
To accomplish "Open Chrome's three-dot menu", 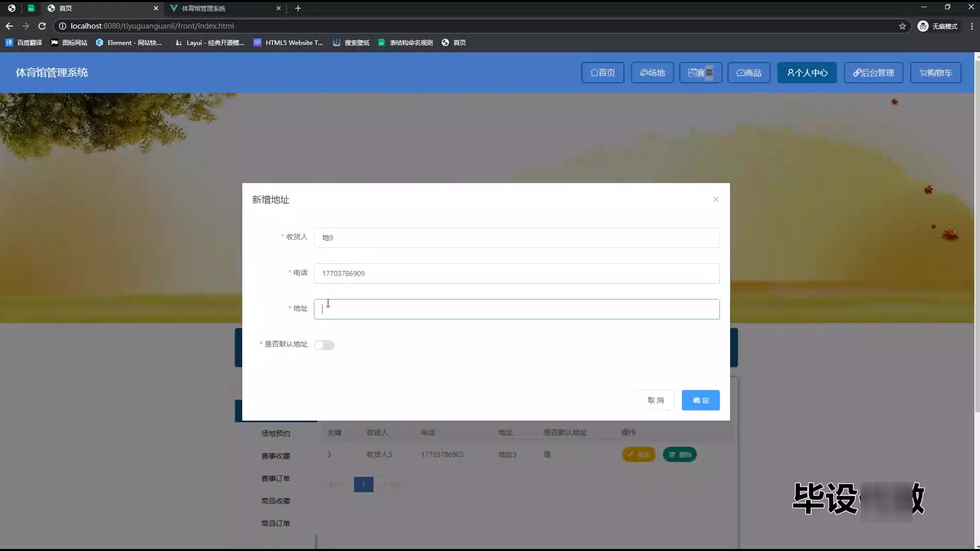I will pyautogui.click(x=971, y=26).
